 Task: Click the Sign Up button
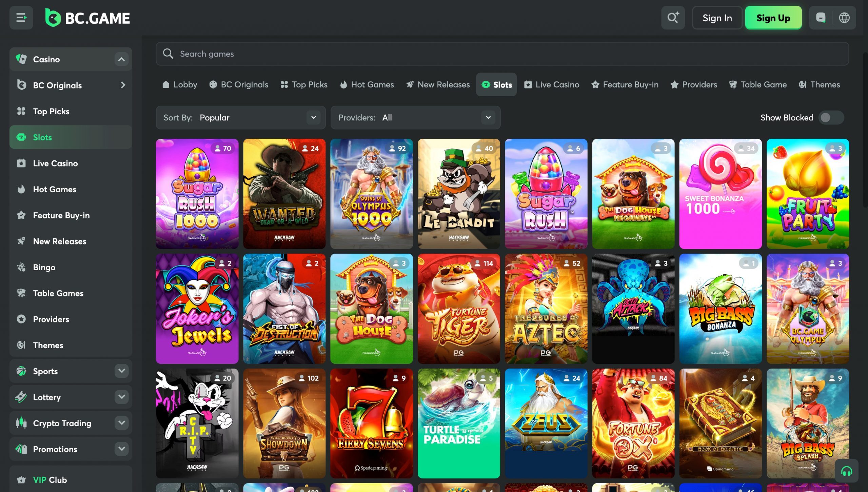coord(773,18)
